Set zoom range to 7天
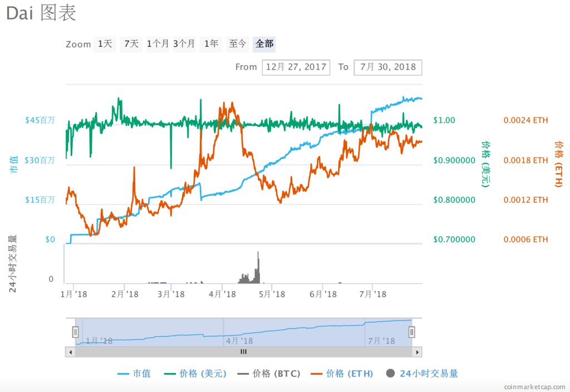The height and width of the screenshot is (392, 570). pyautogui.click(x=131, y=44)
